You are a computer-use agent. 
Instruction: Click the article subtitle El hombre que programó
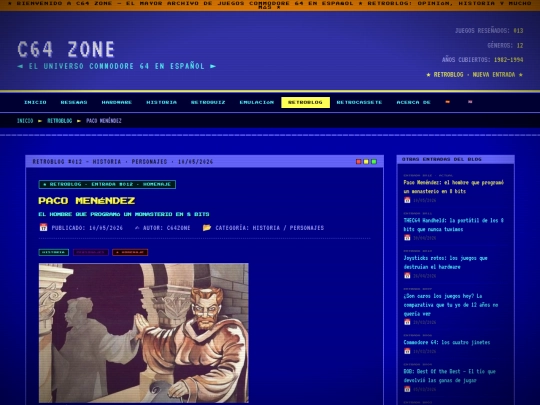coord(124,214)
